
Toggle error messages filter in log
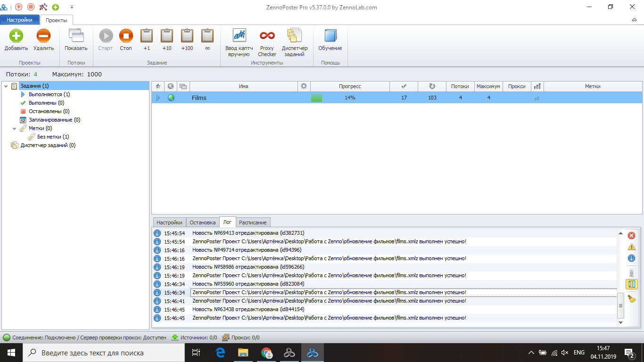[631, 235]
